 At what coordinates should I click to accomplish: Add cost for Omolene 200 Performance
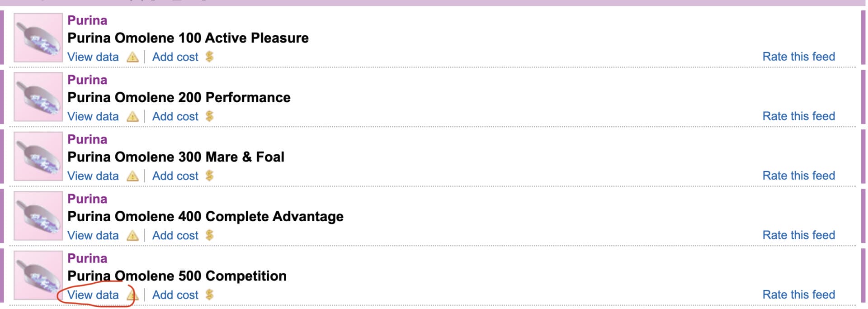coord(175,117)
